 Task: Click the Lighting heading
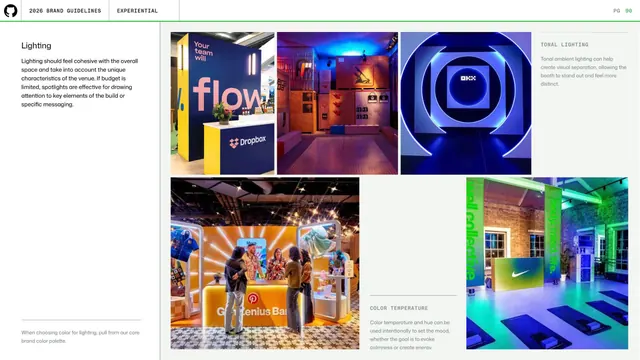(36, 46)
